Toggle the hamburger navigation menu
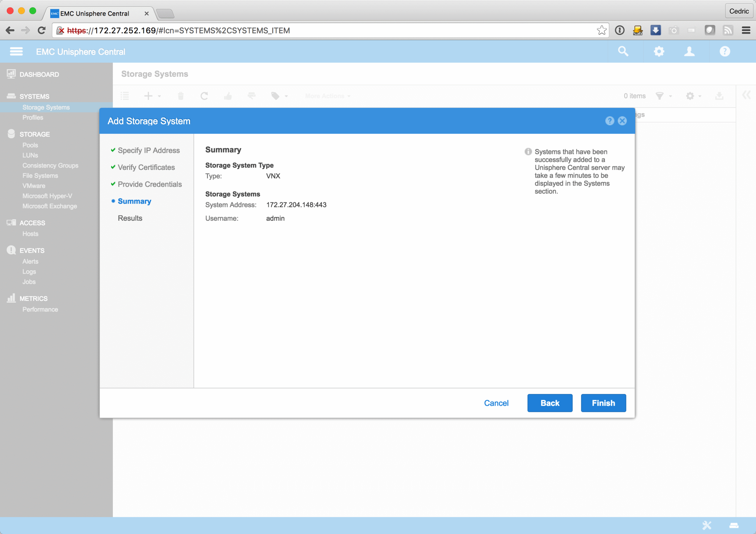This screenshot has width=756, height=534. pyautogui.click(x=16, y=51)
